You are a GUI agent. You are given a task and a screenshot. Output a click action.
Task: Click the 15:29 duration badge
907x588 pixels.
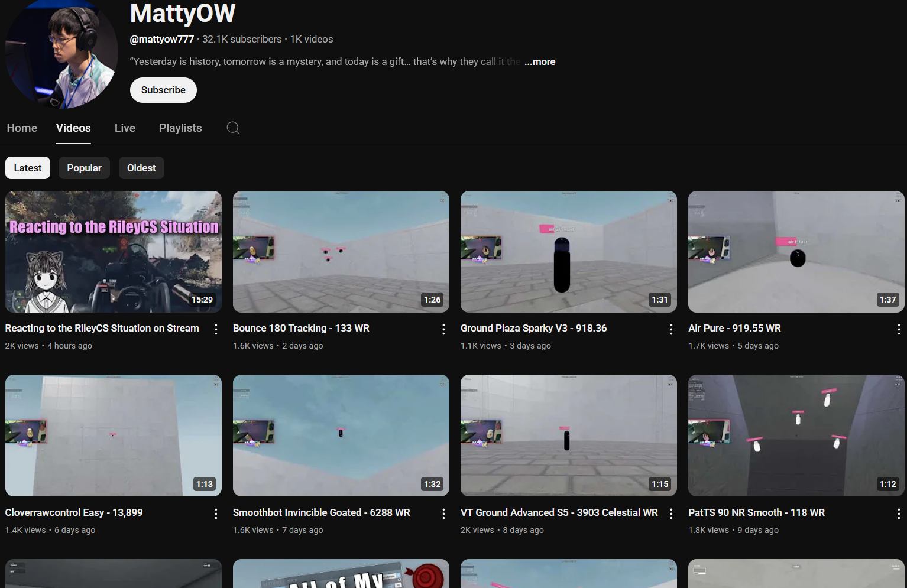pyautogui.click(x=202, y=300)
